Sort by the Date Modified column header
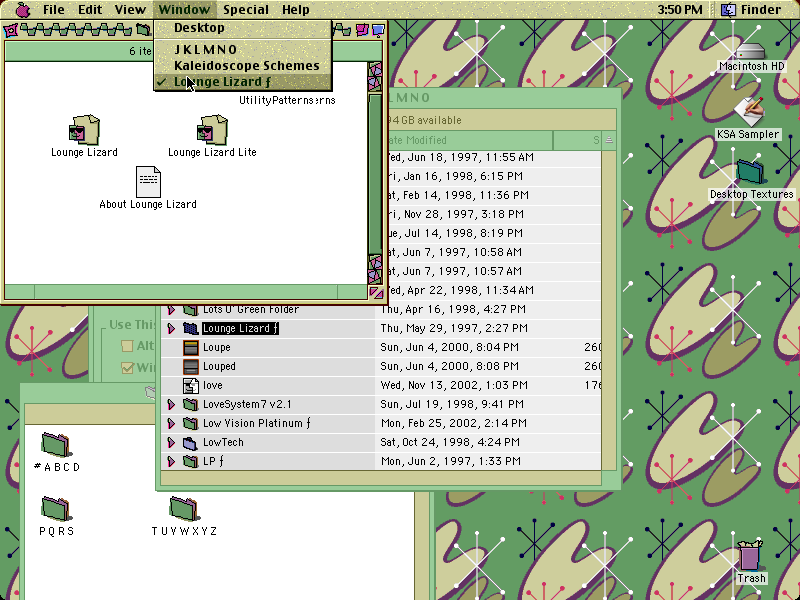This screenshot has width=800, height=600. click(x=469, y=140)
